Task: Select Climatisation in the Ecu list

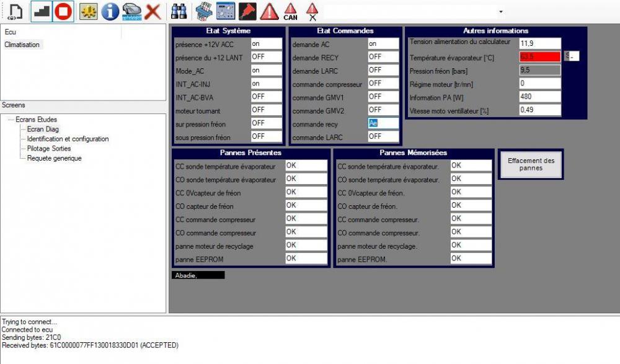Action: pyautogui.click(x=22, y=45)
